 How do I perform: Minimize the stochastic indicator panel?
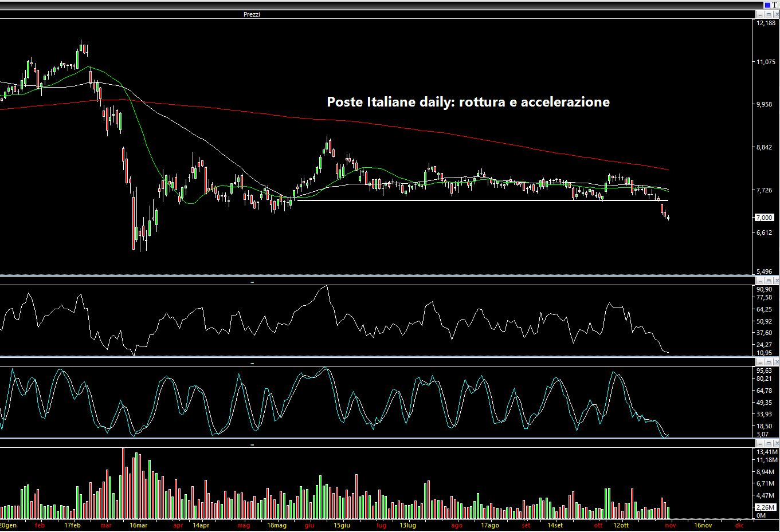[x=760, y=362]
